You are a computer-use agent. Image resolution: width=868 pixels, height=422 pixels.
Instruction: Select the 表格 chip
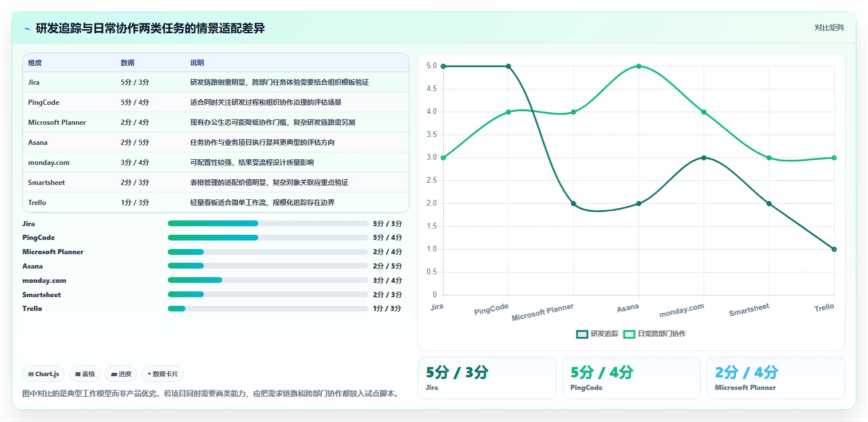[x=85, y=374]
